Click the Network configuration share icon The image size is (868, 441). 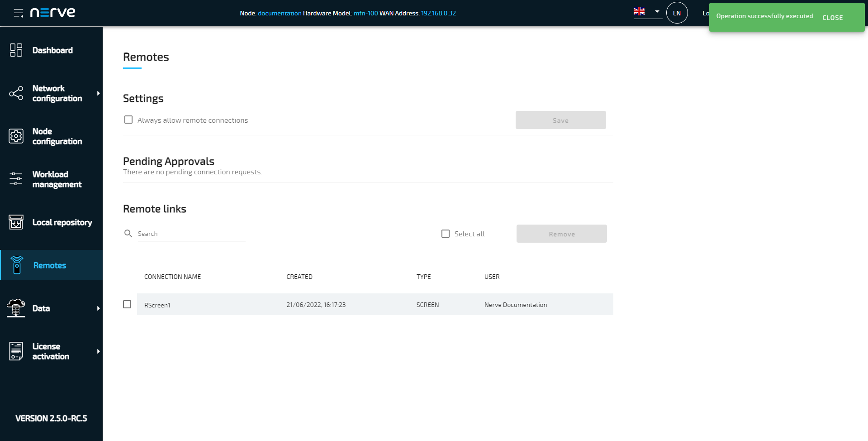pyautogui.click(x=16, y=93)
